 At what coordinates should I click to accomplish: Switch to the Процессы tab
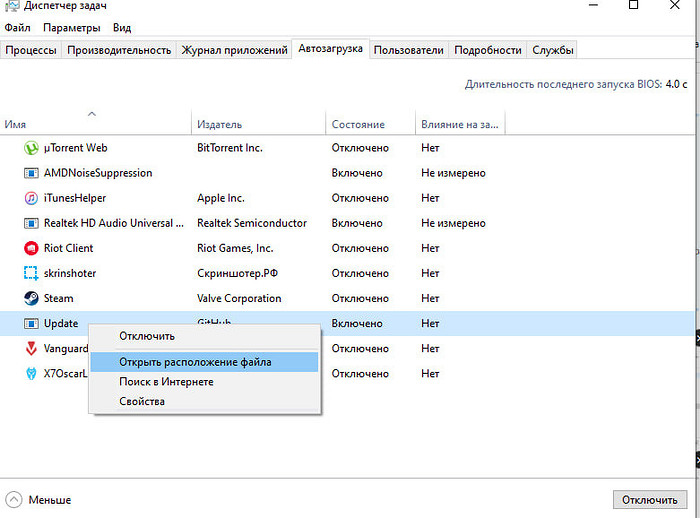click(x=31, y=50)
